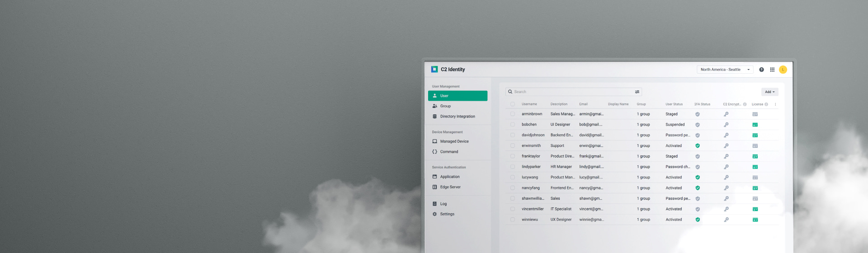Tick the checkbox for arminbrown
Image resolution: width=868 pixels, height=253 pixels.
click(513, 114)
